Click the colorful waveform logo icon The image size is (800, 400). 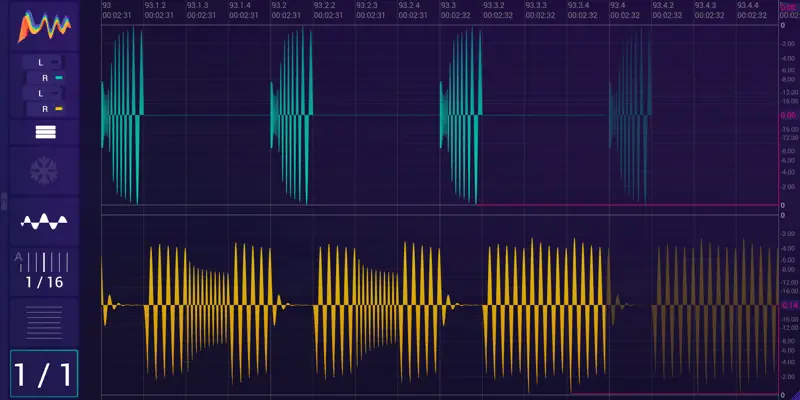coord(44,23)
